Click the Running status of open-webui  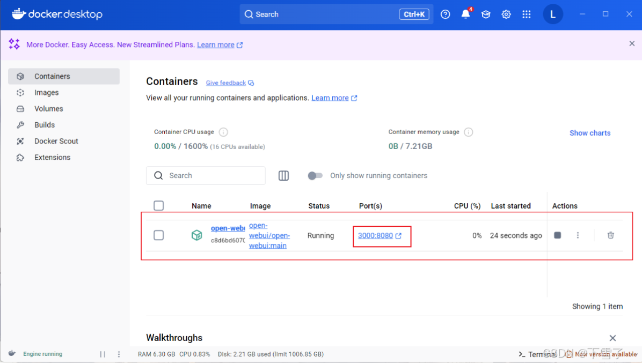[320, 236]
